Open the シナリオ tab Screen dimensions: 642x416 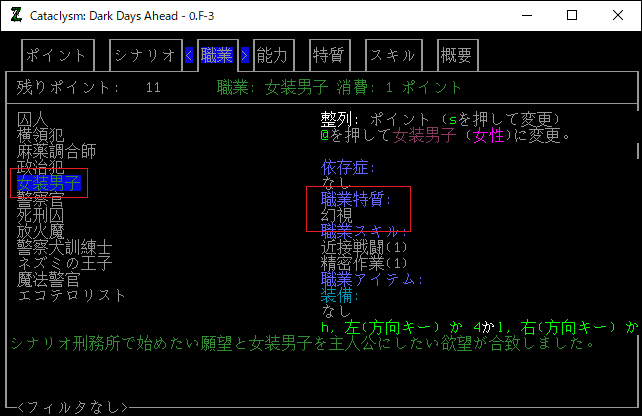146,56
